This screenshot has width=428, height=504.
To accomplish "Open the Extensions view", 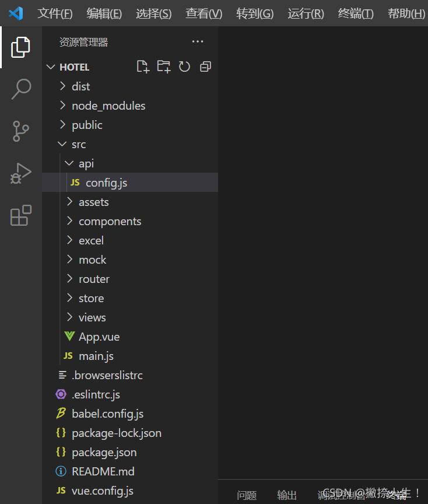I will [21, 215].
